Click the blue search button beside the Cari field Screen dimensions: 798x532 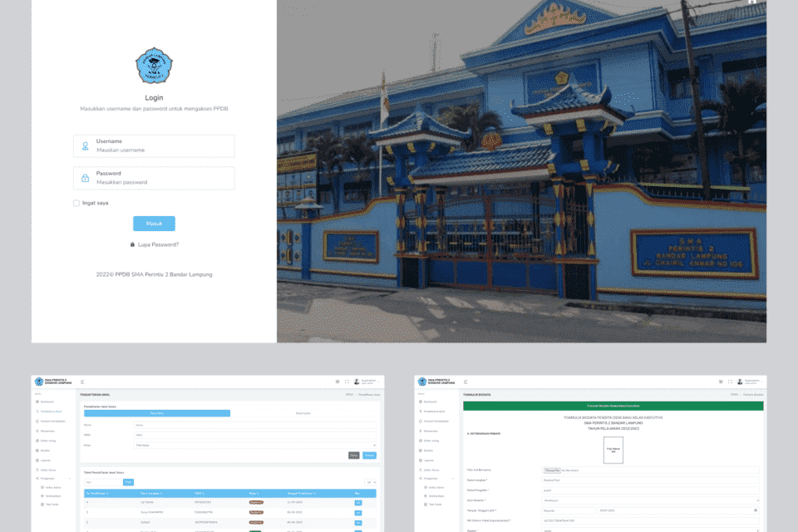point(128,482)
